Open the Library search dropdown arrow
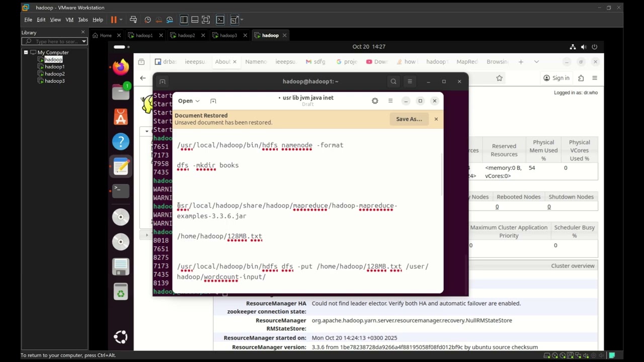The height and width of the screenshot is (362, 644). [x=84, y=41]
